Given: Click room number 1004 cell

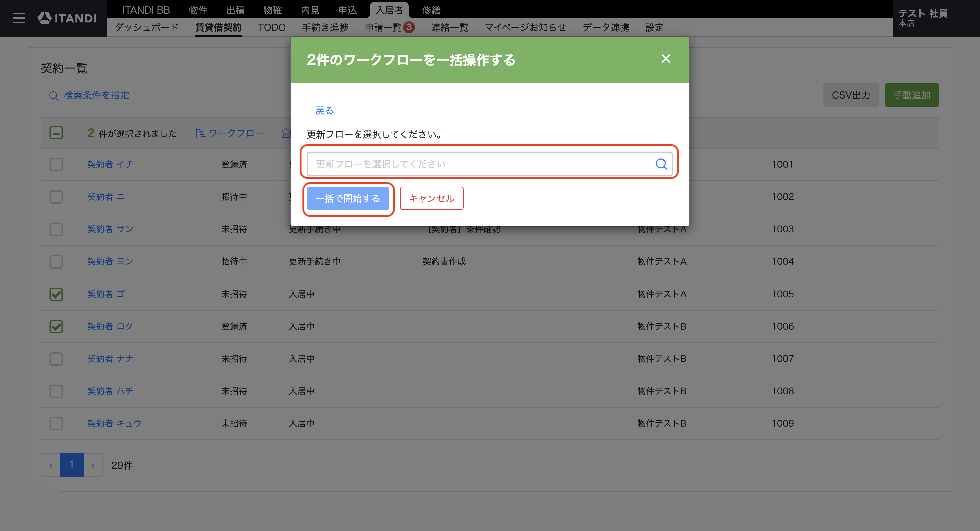Looking at the screenshot, I should click(783, 261).
